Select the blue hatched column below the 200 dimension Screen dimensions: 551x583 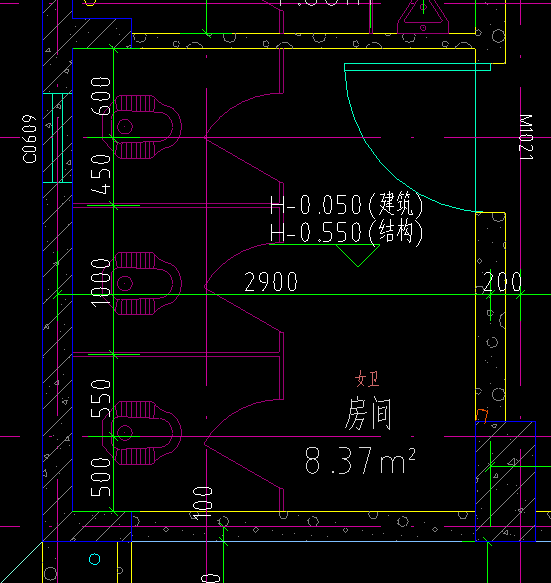(x=505, y=481)
